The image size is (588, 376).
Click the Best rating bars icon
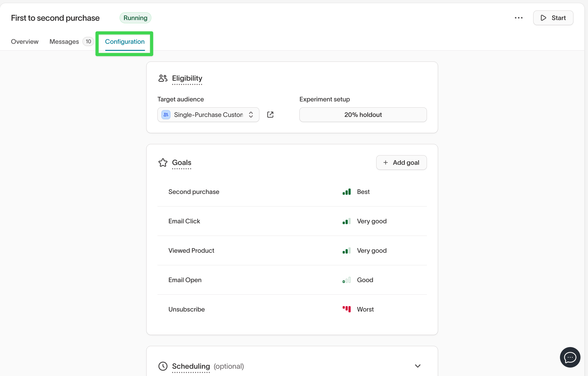coord(346,192)
